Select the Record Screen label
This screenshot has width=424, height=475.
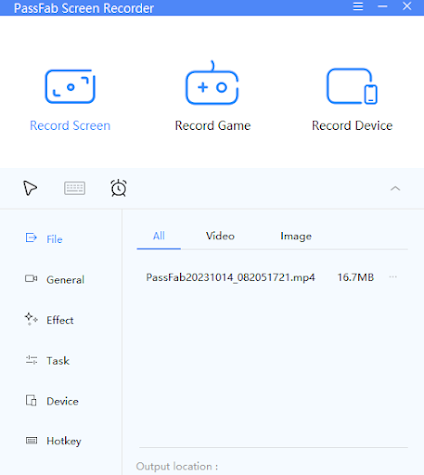pyautogui.click(x=70, y=126)
